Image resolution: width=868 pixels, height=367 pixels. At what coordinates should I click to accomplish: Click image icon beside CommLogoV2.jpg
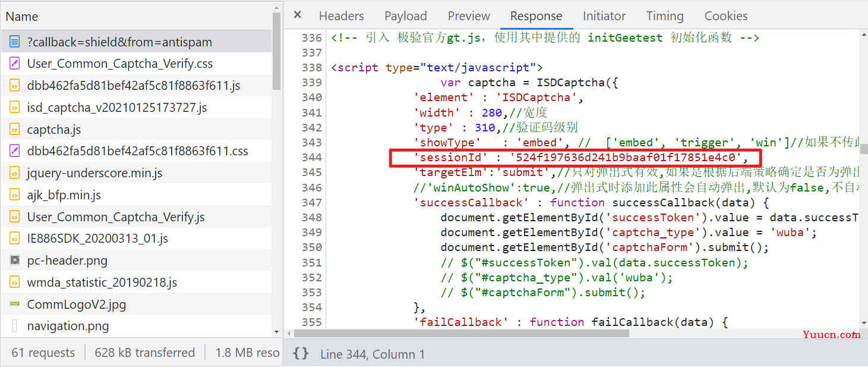click(x=15, y=305)
